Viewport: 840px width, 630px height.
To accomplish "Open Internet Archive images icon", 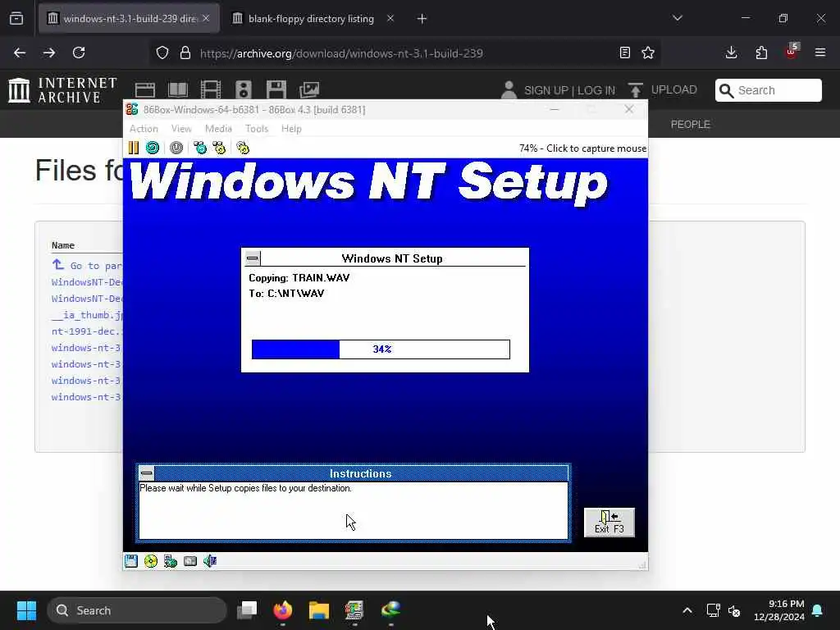I will pos(309,89).
